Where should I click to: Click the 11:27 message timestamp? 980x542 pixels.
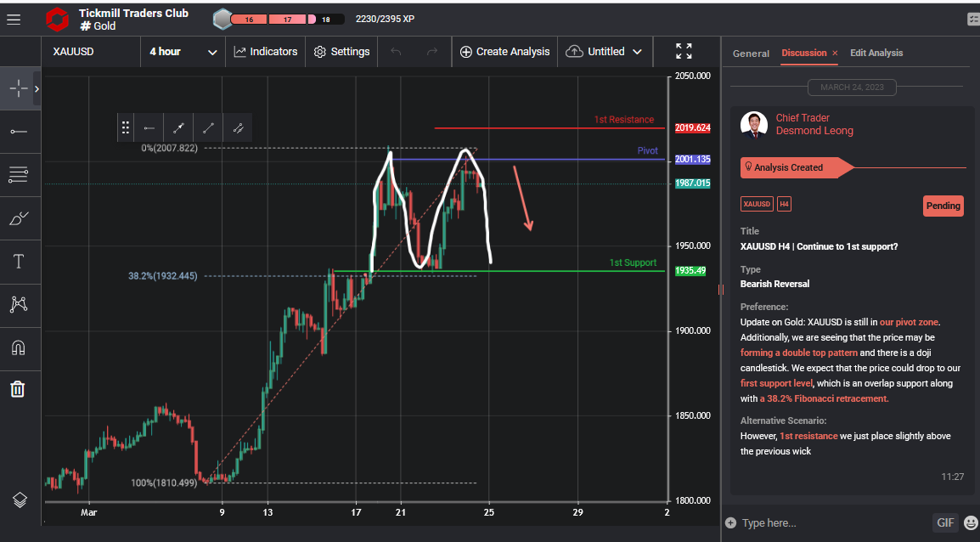(x=953, y=477)
